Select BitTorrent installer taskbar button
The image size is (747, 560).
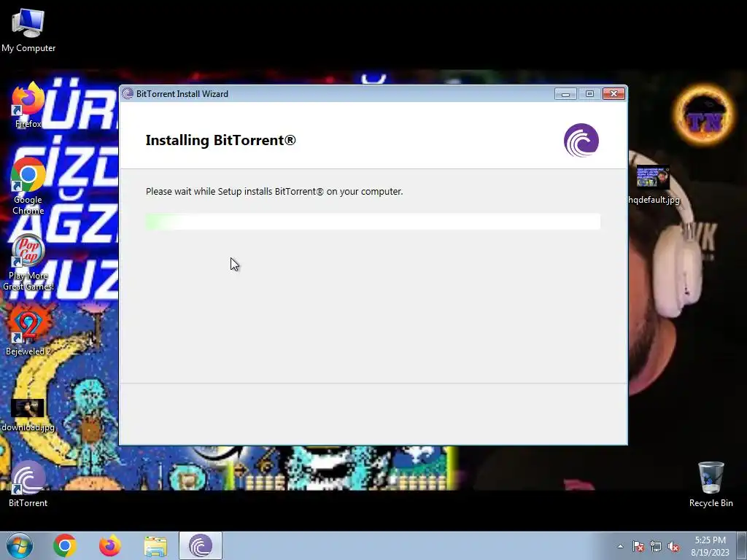click(201, 545)
